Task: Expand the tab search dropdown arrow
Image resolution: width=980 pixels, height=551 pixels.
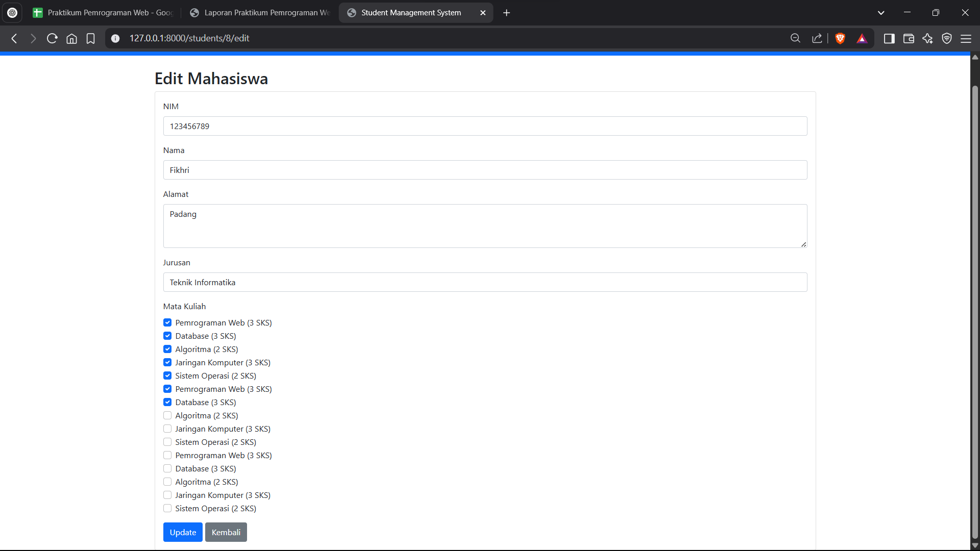Action: (x=881, y=13)
